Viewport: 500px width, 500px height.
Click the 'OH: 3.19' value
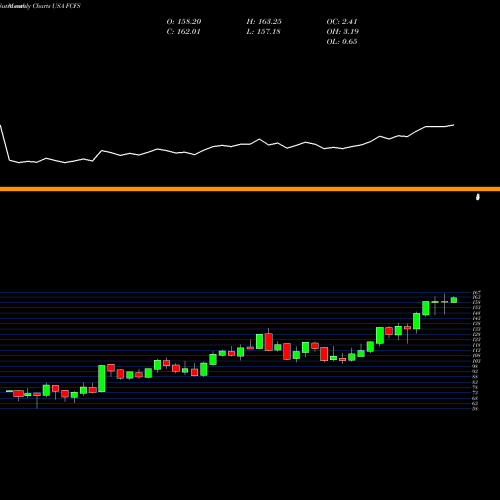pos(343,32)
